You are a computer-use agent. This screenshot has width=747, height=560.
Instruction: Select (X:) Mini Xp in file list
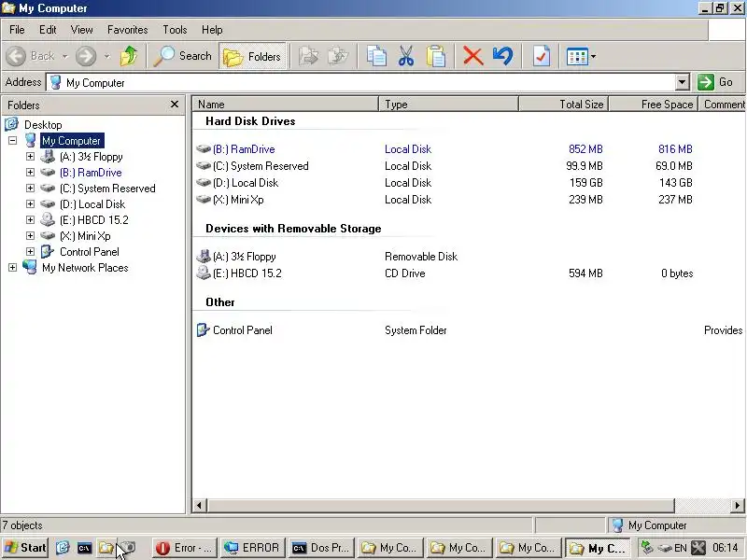(238, 200)
